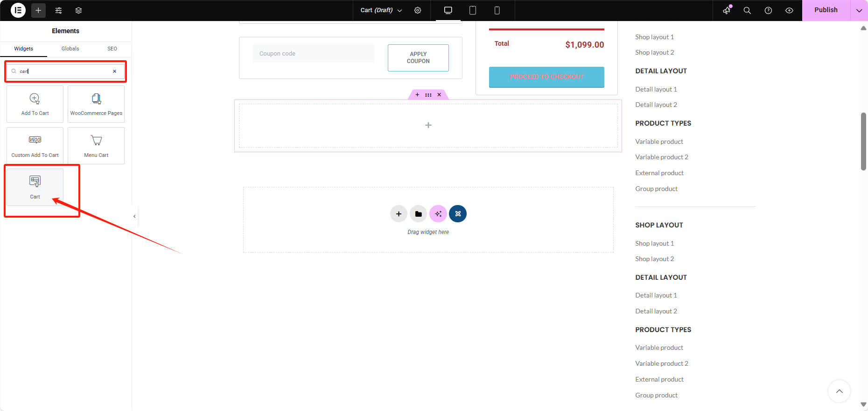The image size is (868, 411).
Task: Switch to the Globals tab
Action: [70, 49]
